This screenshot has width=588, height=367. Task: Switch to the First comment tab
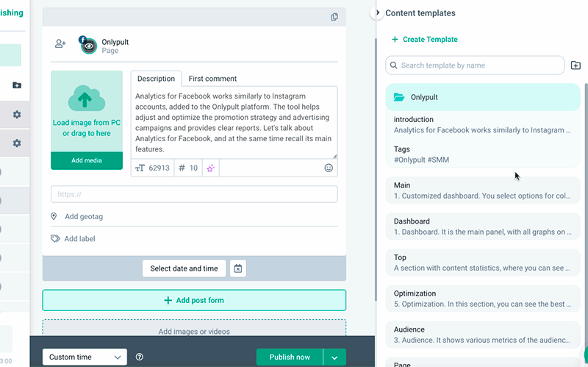tap(212, 79)
